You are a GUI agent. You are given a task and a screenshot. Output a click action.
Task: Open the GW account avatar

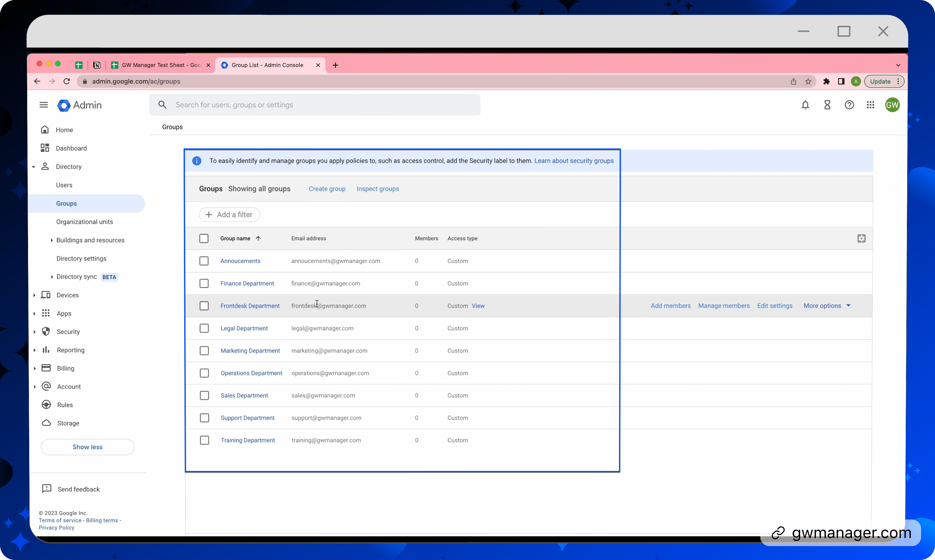(892, 105)
